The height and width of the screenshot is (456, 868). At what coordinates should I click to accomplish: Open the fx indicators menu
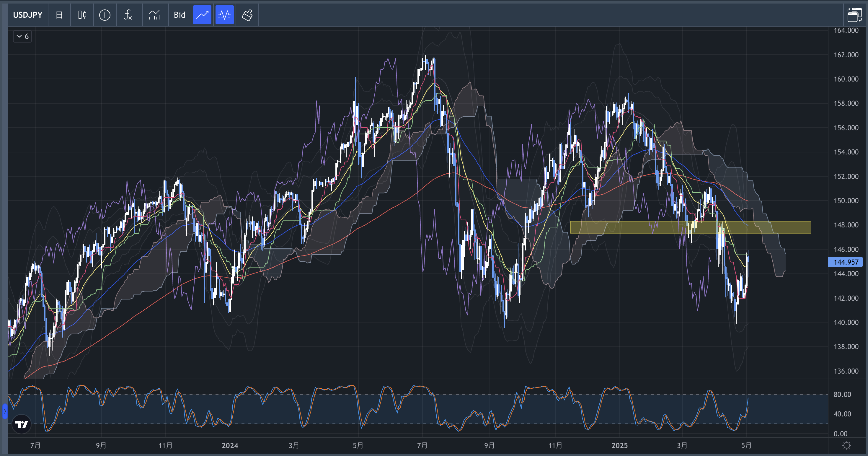coord(128,15)
